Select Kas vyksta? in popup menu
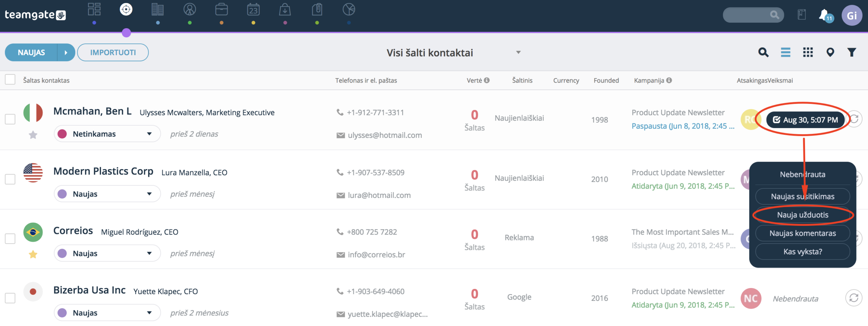Screen dimensions: 868x326 pyautogui.click(x=803, y=252)
